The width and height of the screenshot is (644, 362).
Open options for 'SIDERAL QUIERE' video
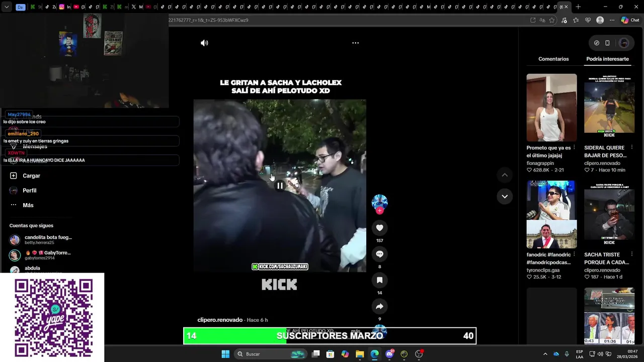[631, 148]
